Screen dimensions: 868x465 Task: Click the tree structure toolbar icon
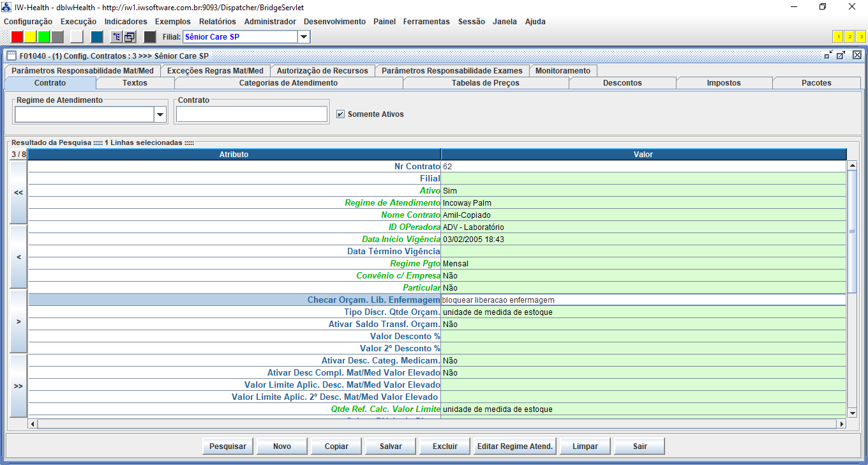pos(116,37)
